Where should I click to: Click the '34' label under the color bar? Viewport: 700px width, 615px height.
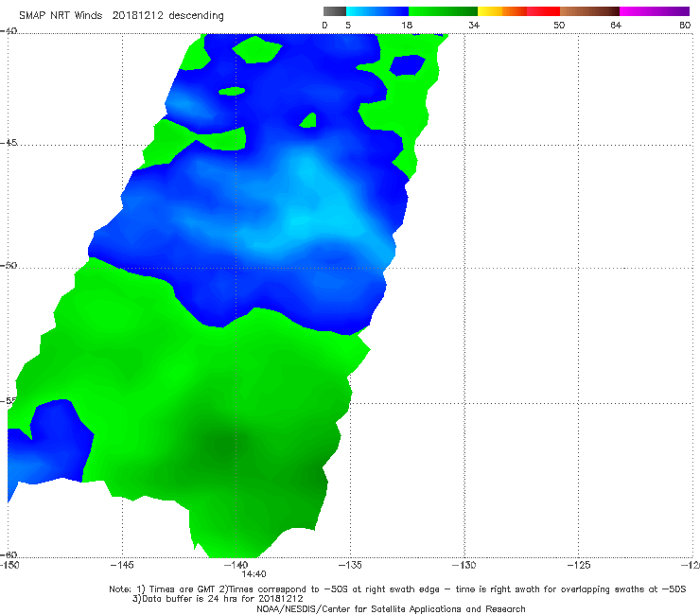point(474,25)
